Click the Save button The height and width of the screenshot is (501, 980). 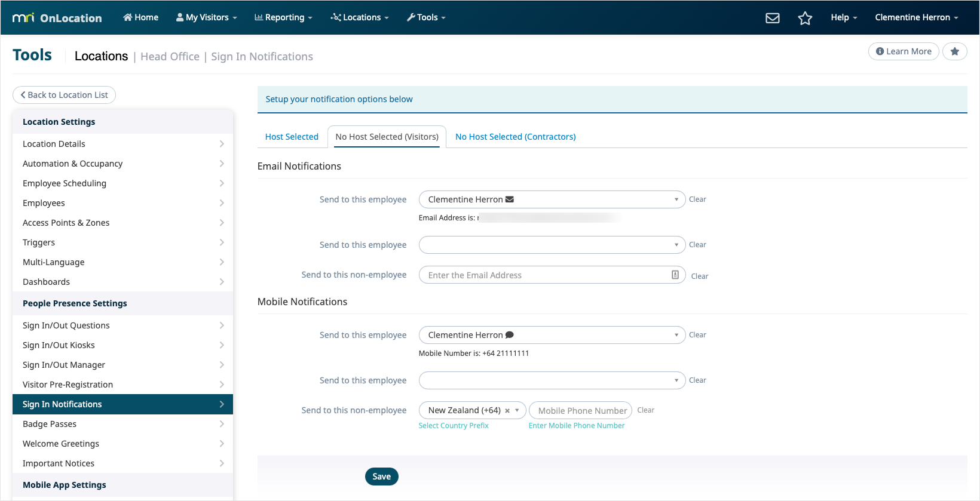point(382,477)
